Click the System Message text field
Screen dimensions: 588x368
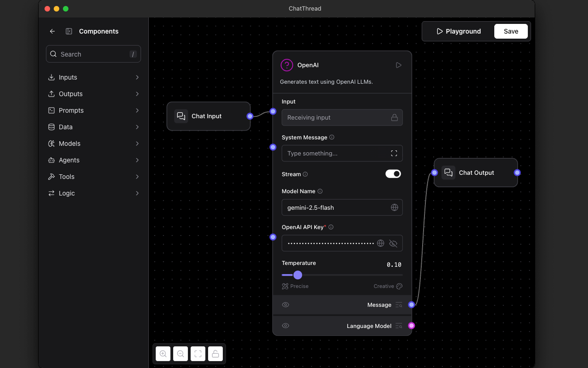pyautogui.click(x=342, y=153)
